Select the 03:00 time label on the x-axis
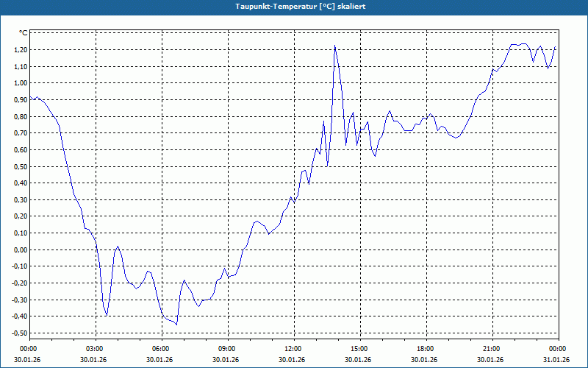 point(94,348)
